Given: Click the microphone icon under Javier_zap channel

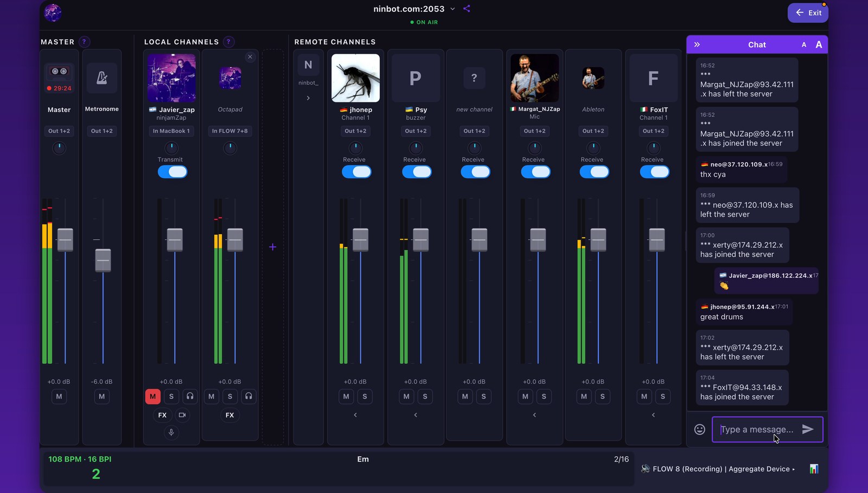Looking at the screenshot, I should point(171,432).
